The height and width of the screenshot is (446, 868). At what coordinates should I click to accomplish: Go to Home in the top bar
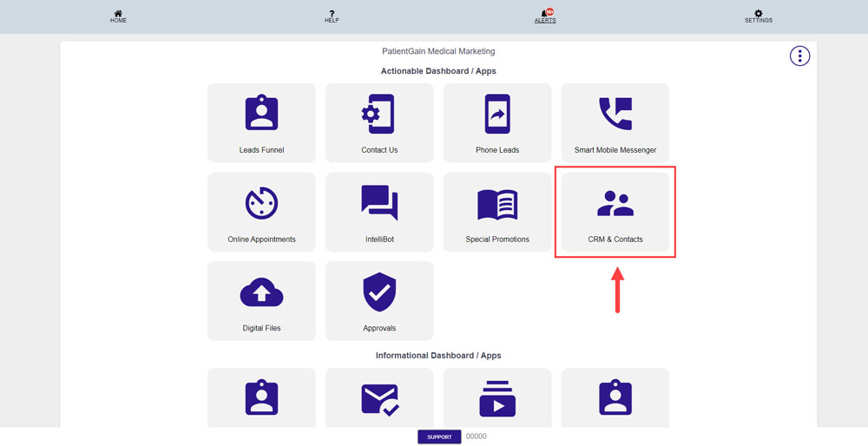pos(118,16)
